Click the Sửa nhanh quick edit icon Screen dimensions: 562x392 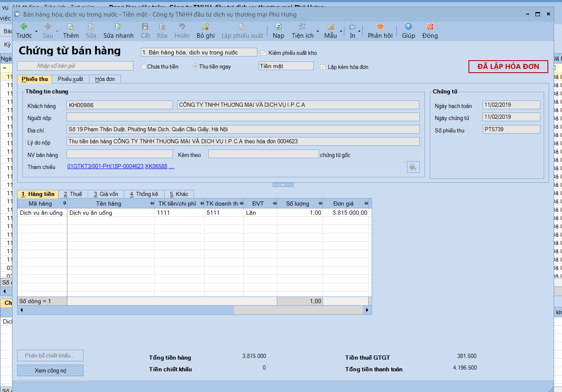118,27
